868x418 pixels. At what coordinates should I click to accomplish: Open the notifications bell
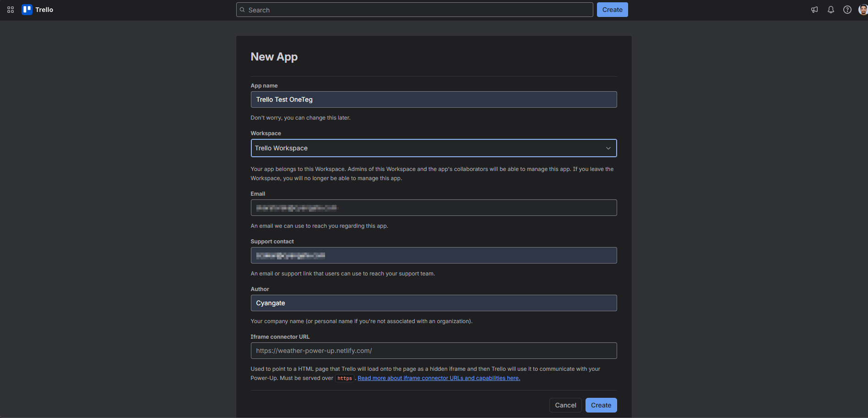click(831, 10)
